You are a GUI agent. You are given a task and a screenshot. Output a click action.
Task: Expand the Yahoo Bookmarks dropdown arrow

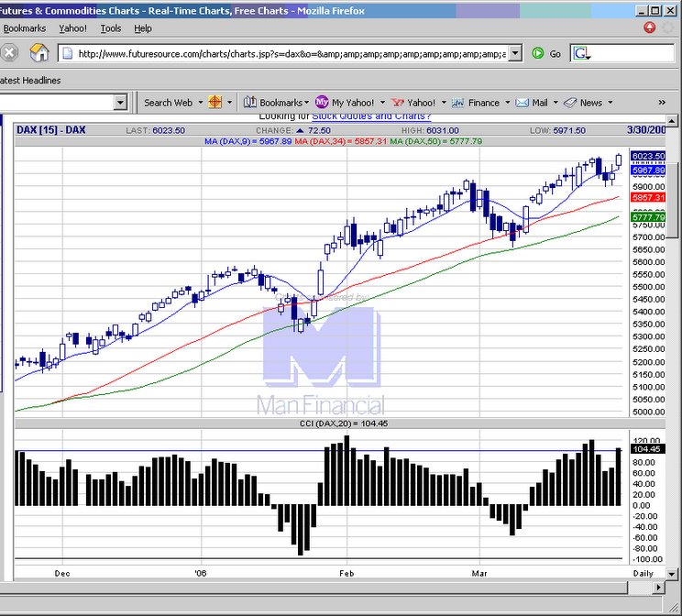point(307,103)
